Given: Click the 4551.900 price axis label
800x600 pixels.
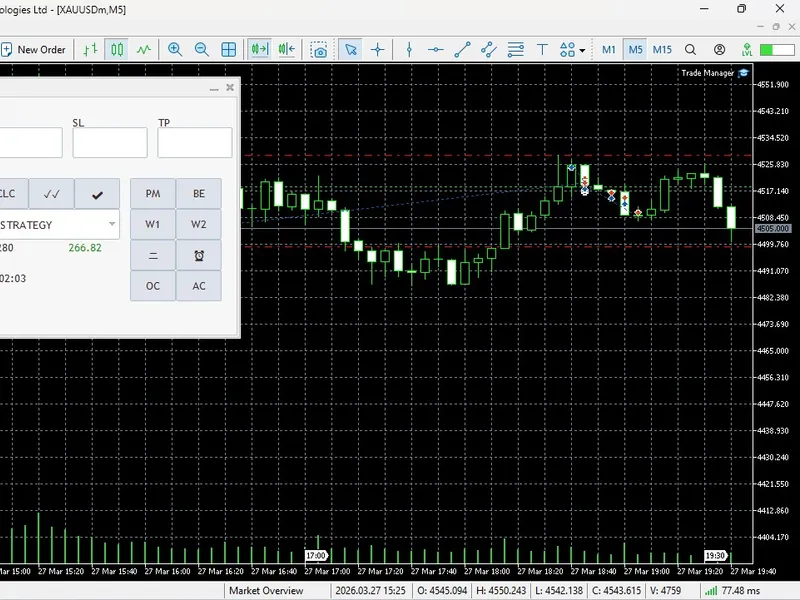Looking at the screenshot, I should (772, 85).
